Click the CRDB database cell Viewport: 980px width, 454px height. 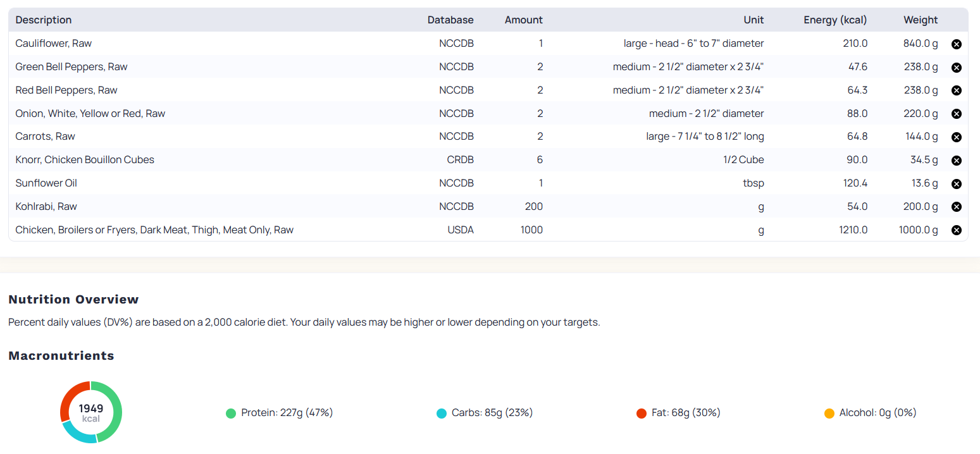pyautogui.click(x=460, y=160)
